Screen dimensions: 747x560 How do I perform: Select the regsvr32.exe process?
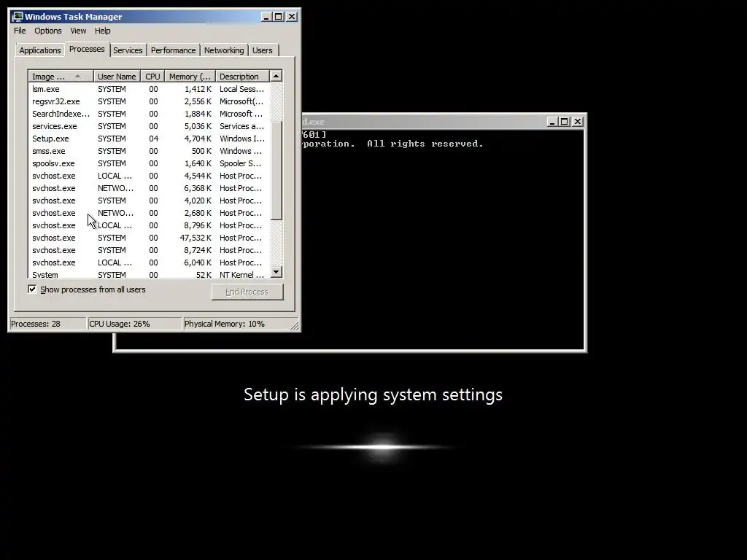click(x=149, y=101)
